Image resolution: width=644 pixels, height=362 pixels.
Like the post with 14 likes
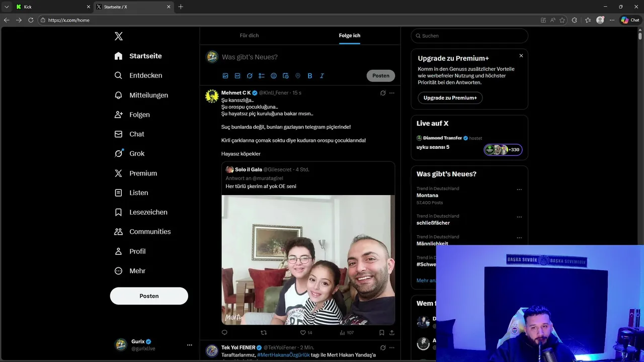coord(306,332)
